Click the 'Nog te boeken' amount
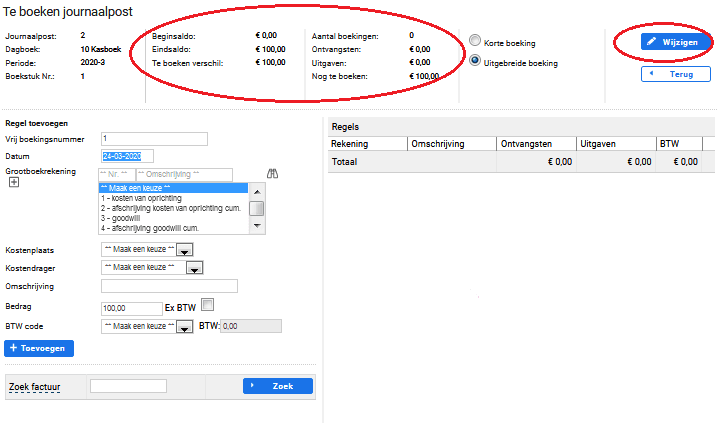 coord(424,76)
